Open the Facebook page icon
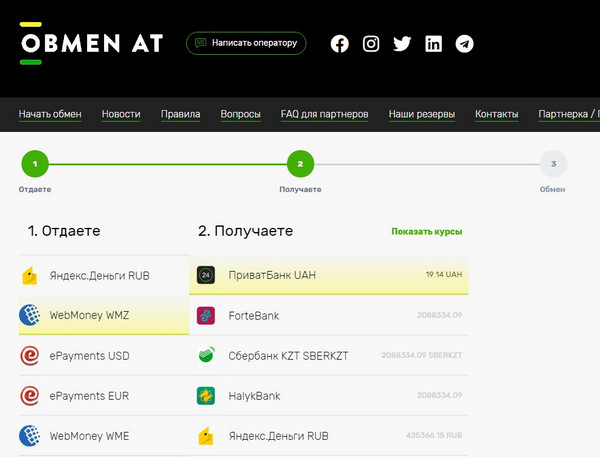Screen dimensions: 600x457 [x=339, y=44]
